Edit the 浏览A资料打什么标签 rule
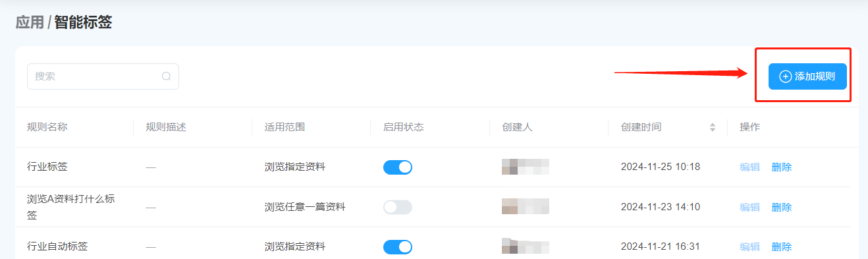The image size is (868, 259). coord(749,207)
